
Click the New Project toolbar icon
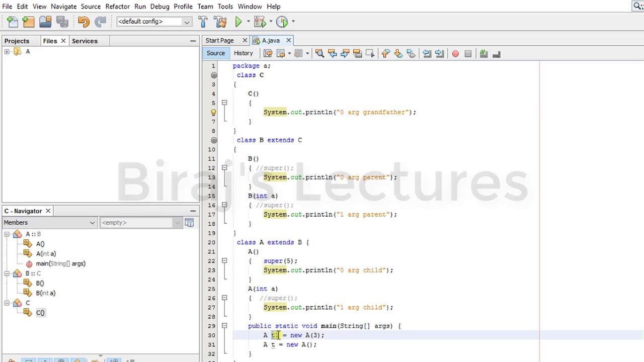coord(29,22)
